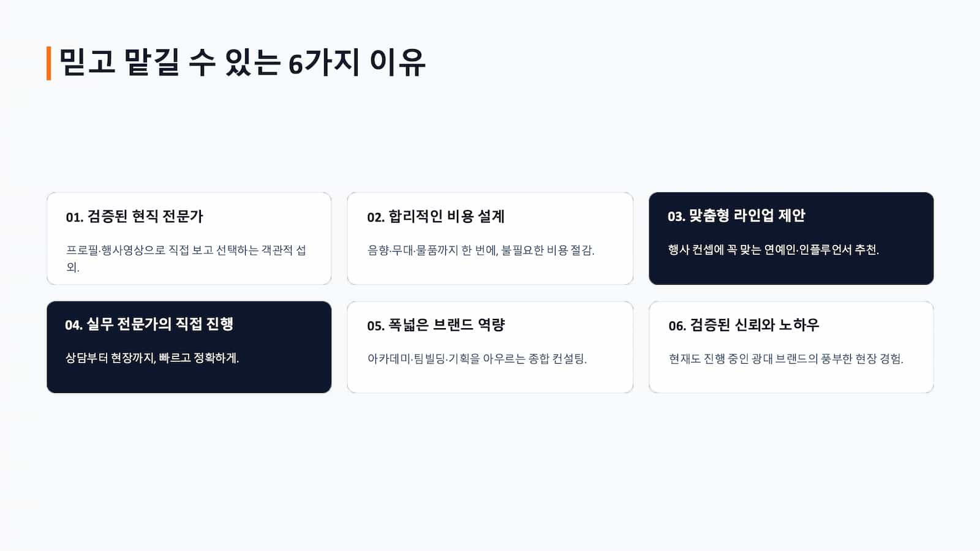Select the dark navy card in the top row
Viewport: 980px width, 551px height.
[x=791, y=238]
